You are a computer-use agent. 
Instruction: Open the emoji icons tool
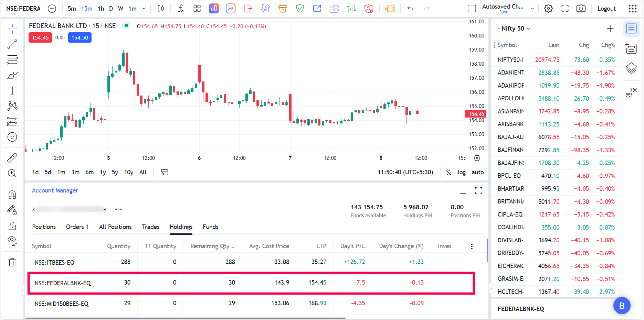pos(12,137)
